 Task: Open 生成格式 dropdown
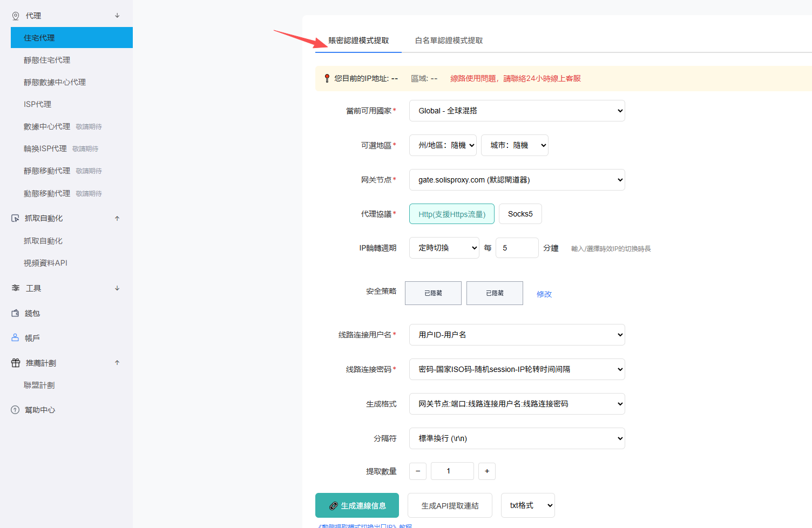pyautogui.click(x=517, y=404)
